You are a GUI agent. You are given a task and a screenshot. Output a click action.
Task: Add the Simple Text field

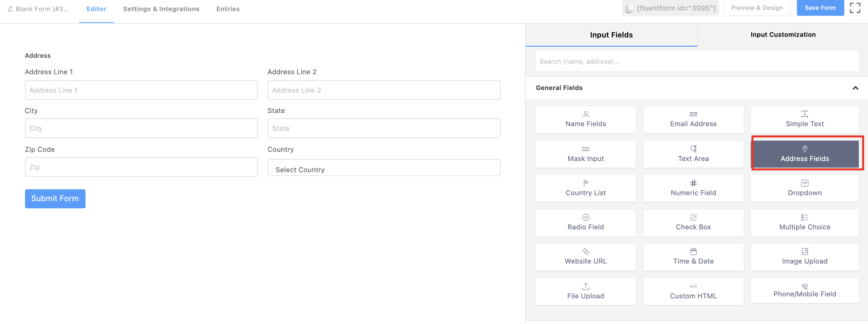[804, 120]
